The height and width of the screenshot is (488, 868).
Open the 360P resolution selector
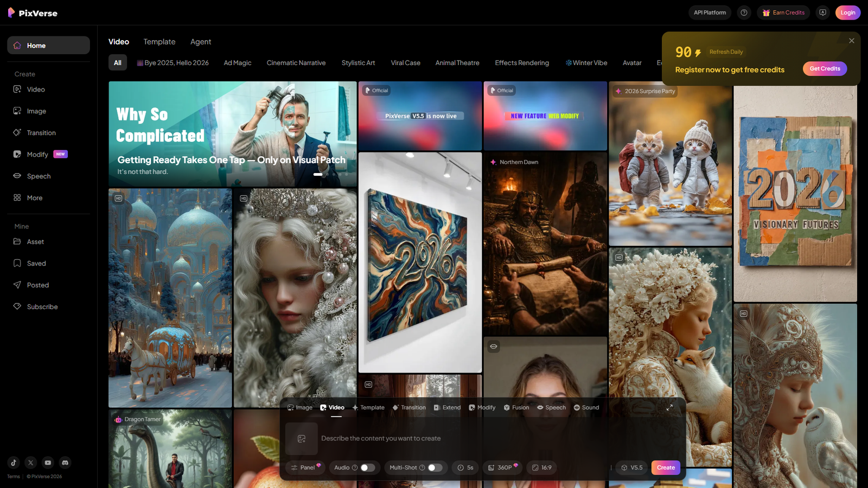click(502, 467)
